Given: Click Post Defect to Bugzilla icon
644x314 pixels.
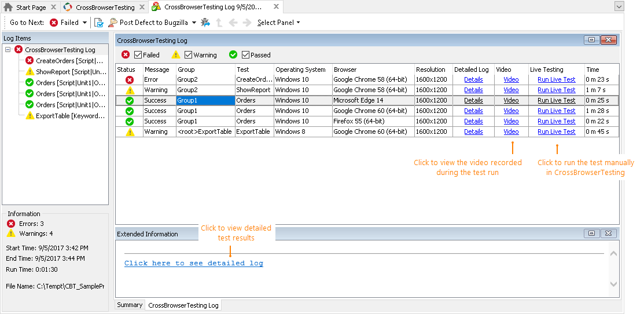Looking at the screenshot, I should click(112, 23).
